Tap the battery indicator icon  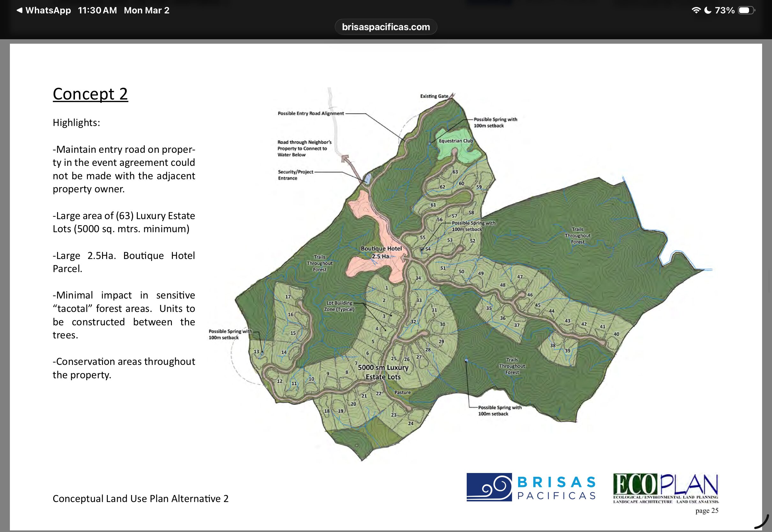point(746,10)
